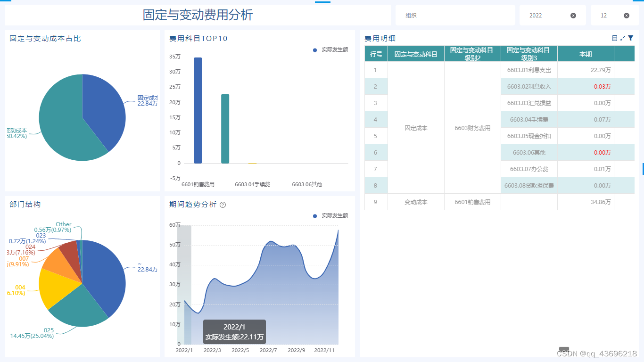
Task: Click the table view icon in 费用明细
Action: pyautogui.click(x=615, y=38)
